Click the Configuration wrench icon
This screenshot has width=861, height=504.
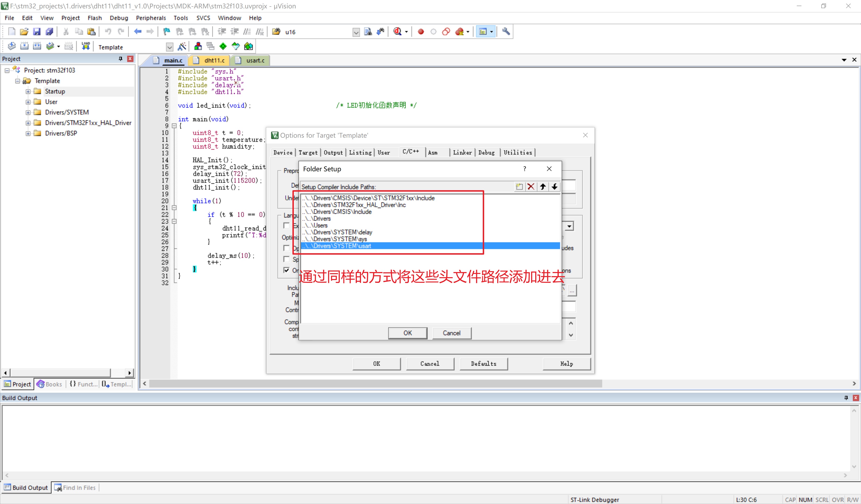click(x=506, y=32)
